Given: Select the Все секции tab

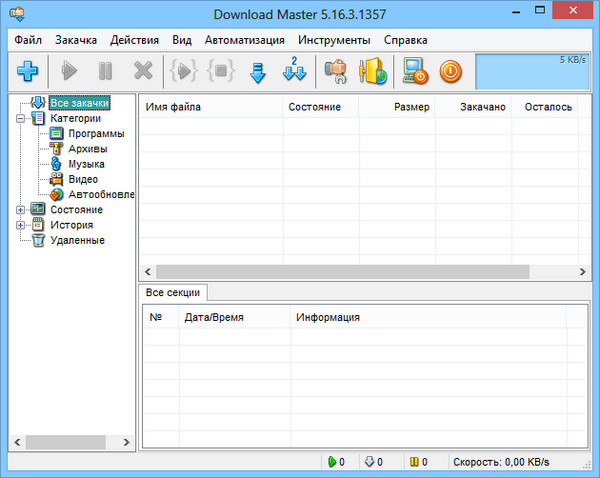Looking at the screenshot, I should coord(173,292).
